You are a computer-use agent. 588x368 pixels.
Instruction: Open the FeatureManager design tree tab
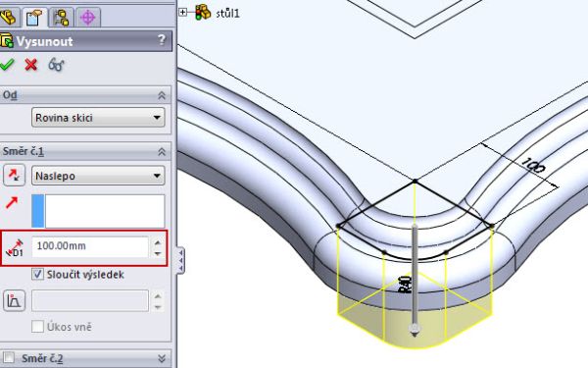tap(8, 18)
